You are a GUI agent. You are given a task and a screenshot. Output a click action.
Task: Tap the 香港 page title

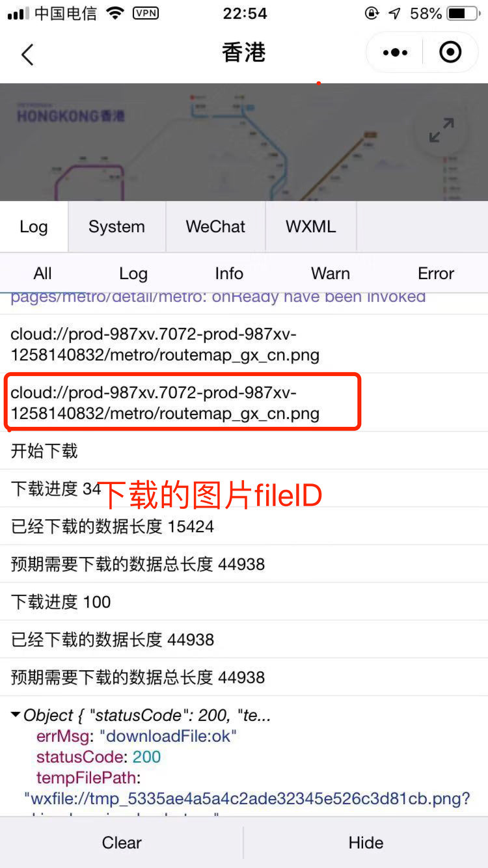244,53
